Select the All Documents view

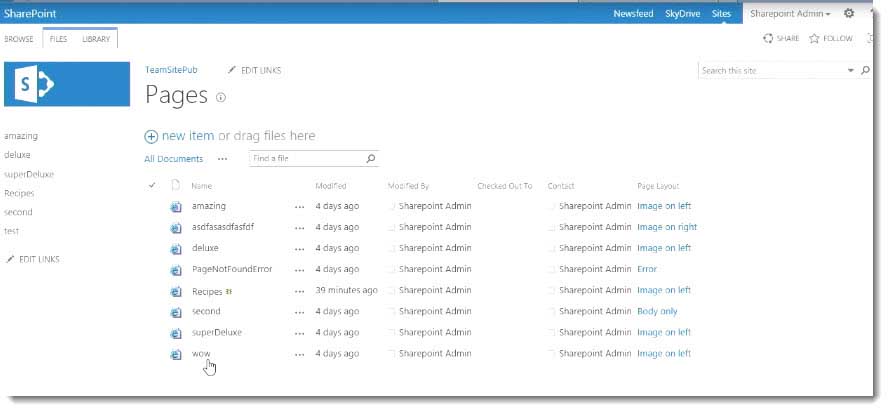click(173, 159)
